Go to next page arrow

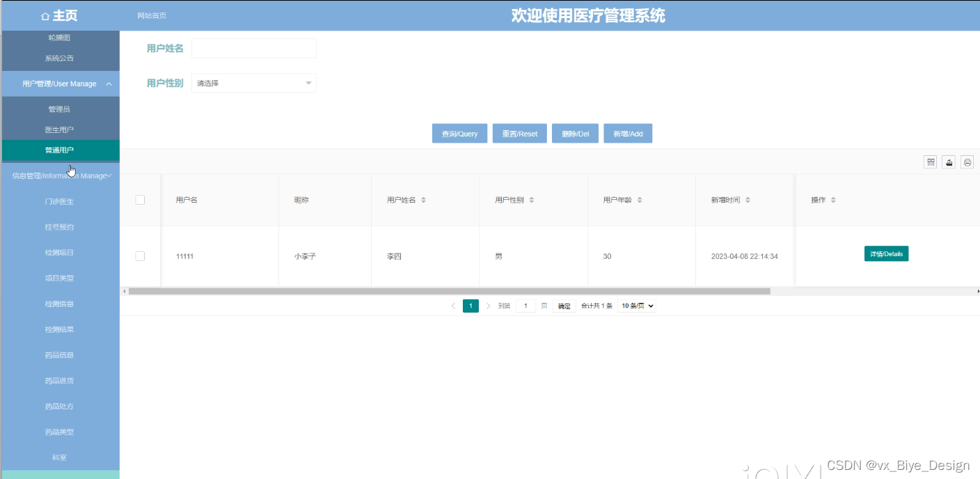[488, 306]
